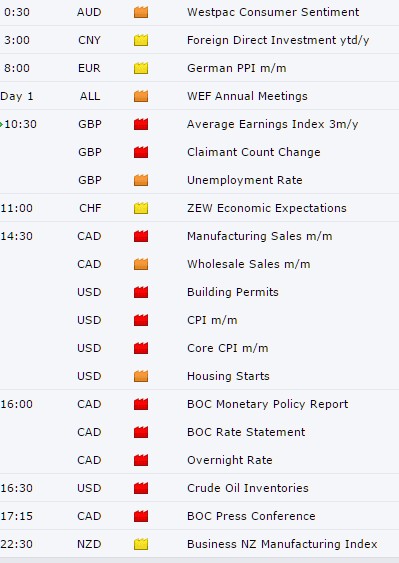
Task: Click the yellow impact icon for Business NZ Manufacturing Index
Action: point(141,544)
